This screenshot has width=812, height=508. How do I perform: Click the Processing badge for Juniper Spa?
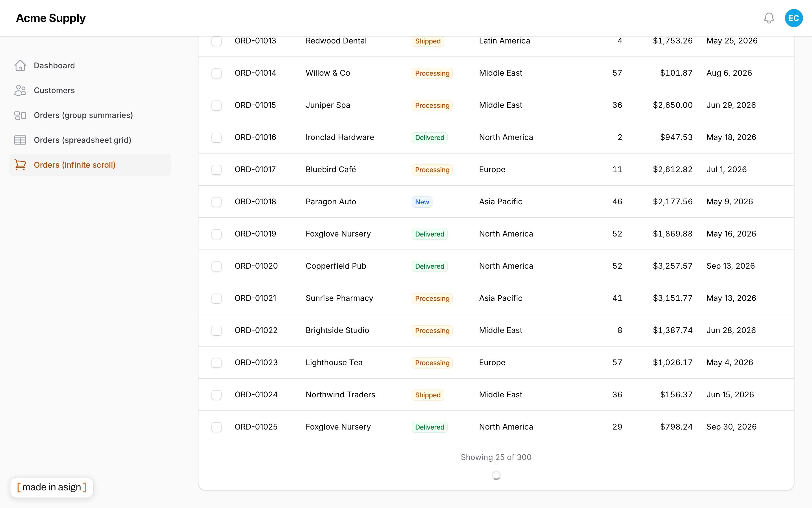point(432,106)
